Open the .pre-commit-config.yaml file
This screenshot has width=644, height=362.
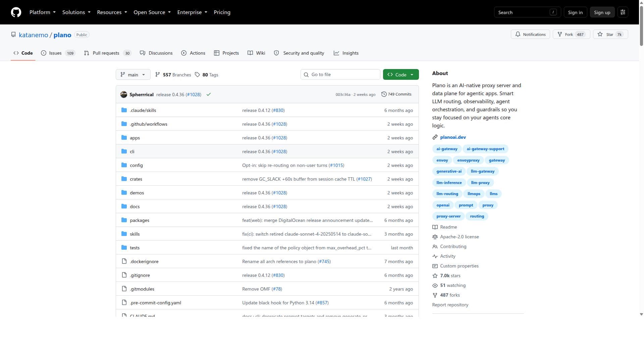click(155, 303)
